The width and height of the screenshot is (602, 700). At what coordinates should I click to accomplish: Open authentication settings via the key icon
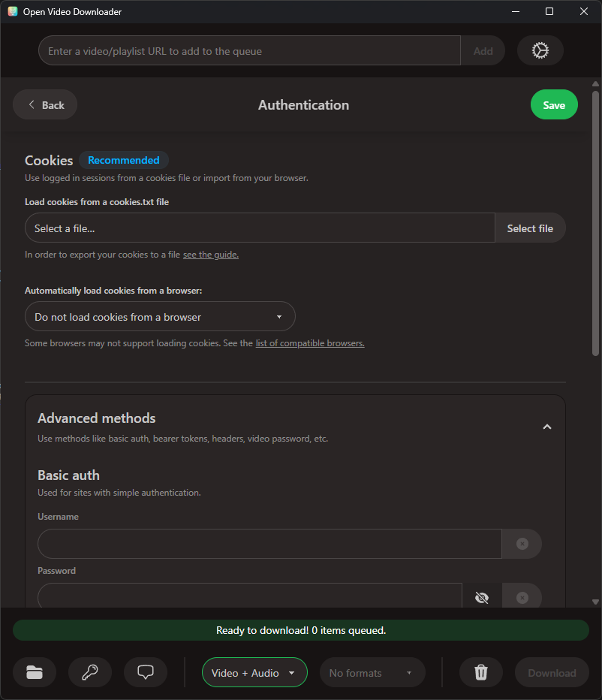click(90, 672)
